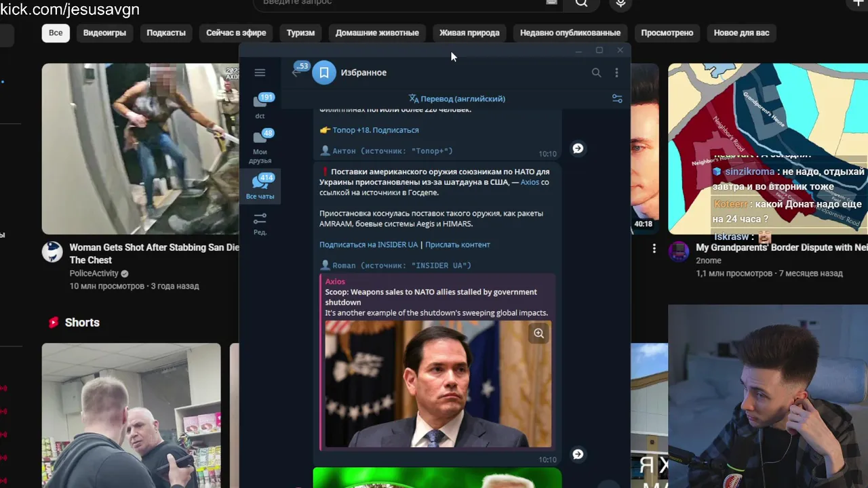Viewport: 868px width, 488px height.
Task: Open Подписаться на INSIDER UA link
Action: pyautogui.click(x=368, y=245)
